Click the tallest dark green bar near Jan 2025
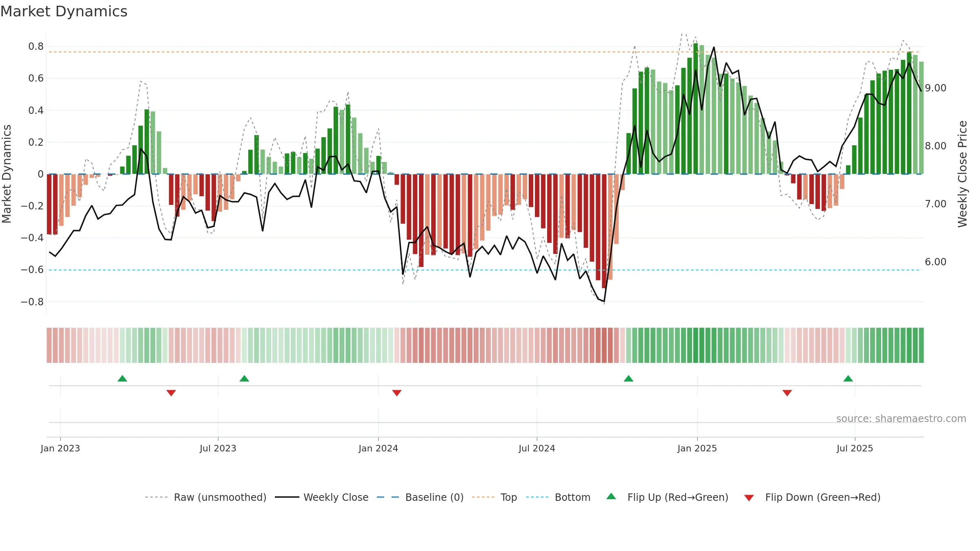 (x=695, y=109)
